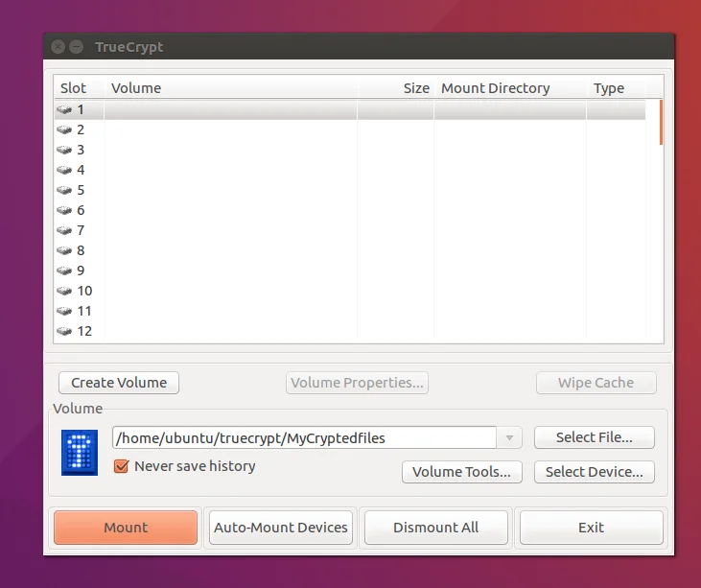Click the Size column header
Screen dimensions: 701x588
(x=396, y=88)
